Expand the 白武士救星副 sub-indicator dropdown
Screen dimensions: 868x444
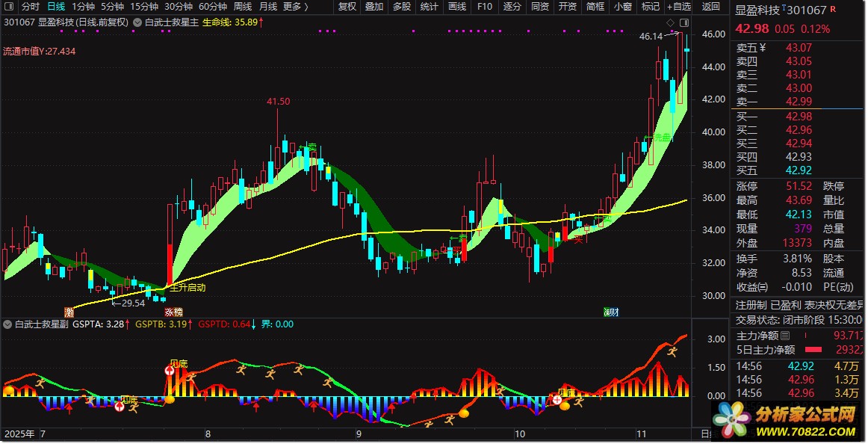[7, 324]
